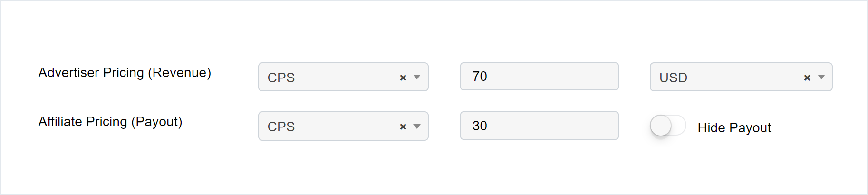Click the Affiliate Pricing dropdown arrow
Screen dimensions: 868x195
[417, 127]
